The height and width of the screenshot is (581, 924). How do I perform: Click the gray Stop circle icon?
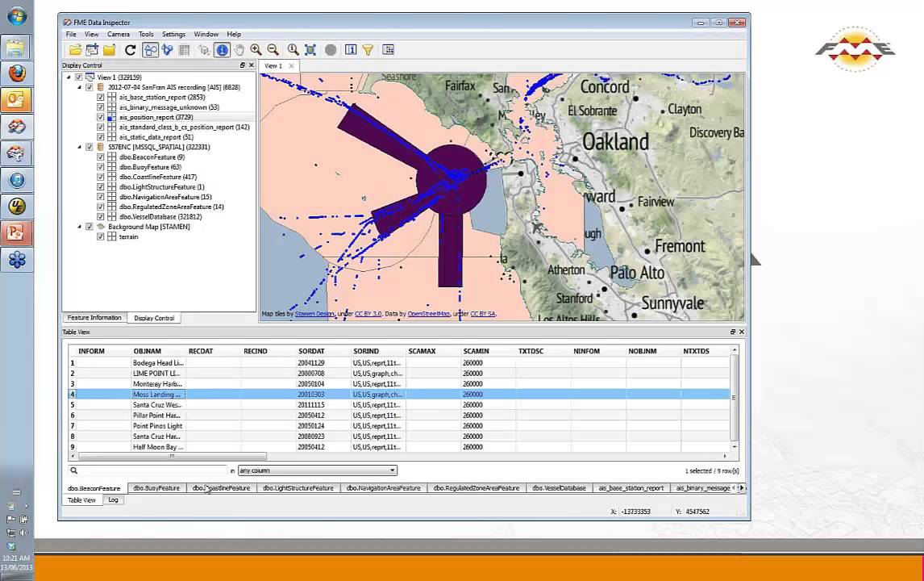click(x=331, y=50)
